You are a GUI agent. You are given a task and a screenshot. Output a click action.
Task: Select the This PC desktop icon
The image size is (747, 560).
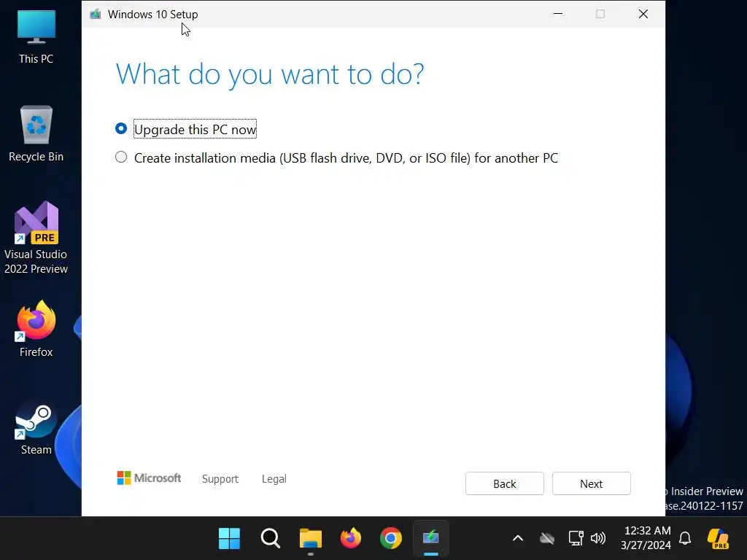pyautogui.click(x=36, y=36)
